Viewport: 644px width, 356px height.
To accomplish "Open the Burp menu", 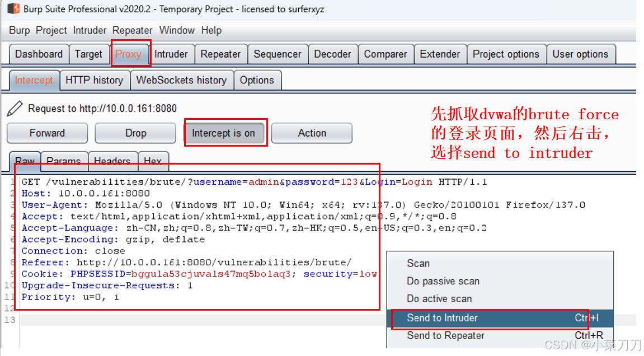I will pos(20,30).
